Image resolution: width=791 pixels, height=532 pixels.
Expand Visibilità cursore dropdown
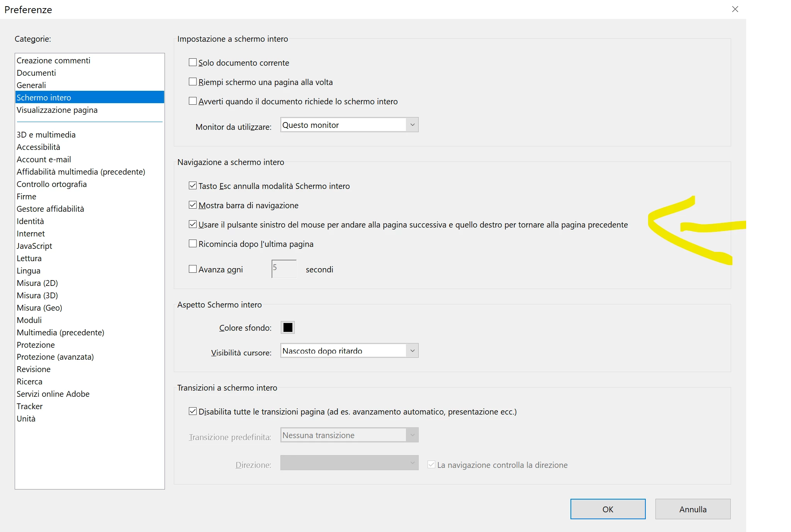point(349,350)
